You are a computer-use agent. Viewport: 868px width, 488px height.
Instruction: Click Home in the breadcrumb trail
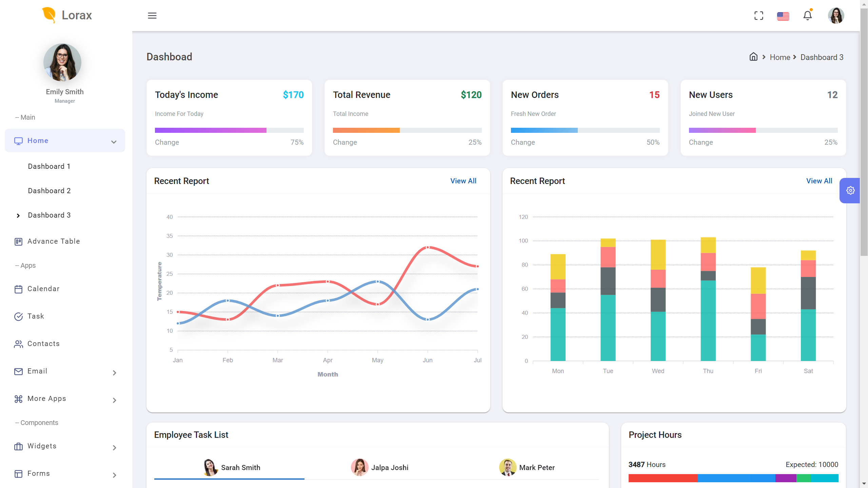point(780,57)
